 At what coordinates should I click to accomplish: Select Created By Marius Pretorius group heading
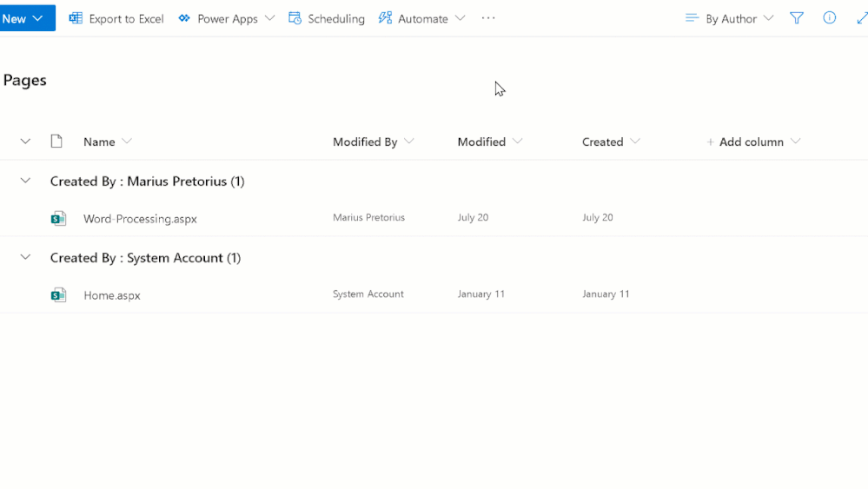pos(147,182)
